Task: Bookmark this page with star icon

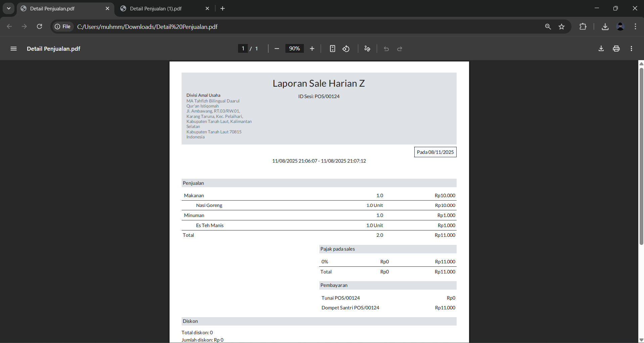Action: [561, 27]
